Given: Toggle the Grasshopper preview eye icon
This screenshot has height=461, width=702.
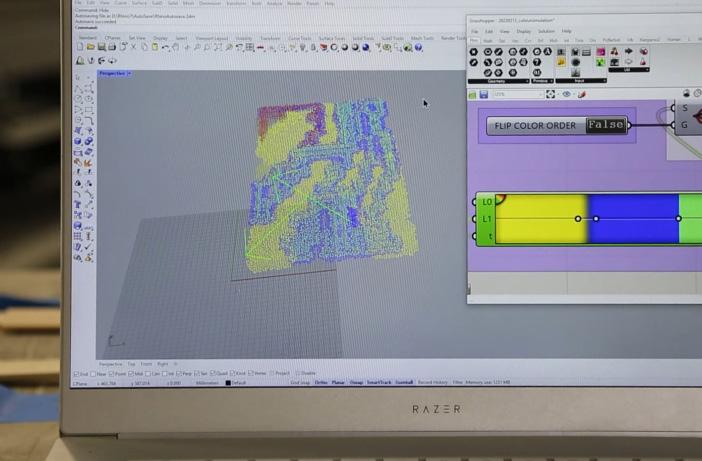Looking at the screenshot, I should pyautogui.click(x=567, y=94).
